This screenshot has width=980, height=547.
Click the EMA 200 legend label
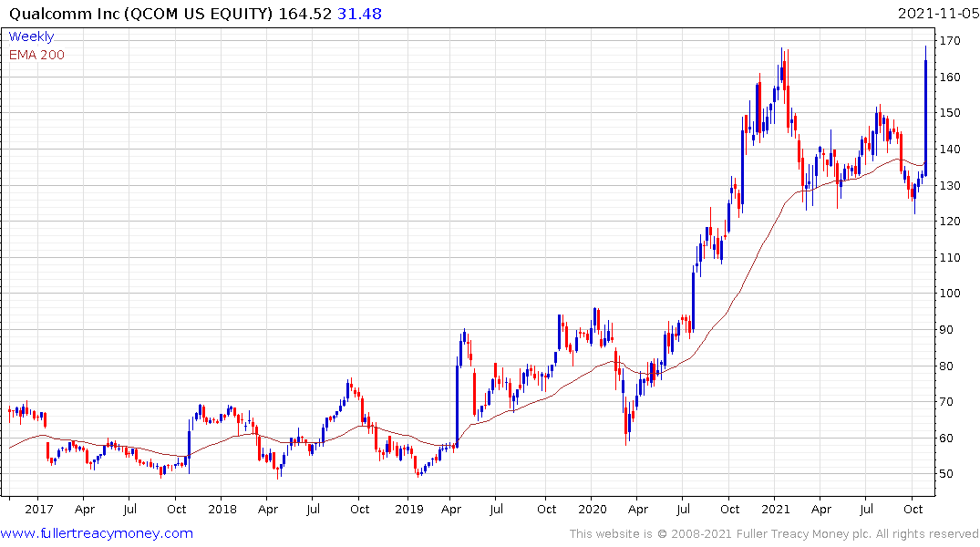36,55
